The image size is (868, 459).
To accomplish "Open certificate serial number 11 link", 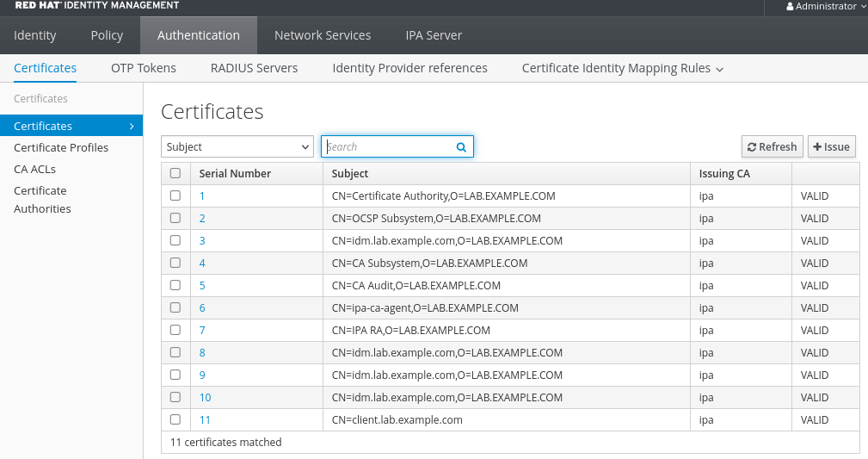I will tap(205, 419).
